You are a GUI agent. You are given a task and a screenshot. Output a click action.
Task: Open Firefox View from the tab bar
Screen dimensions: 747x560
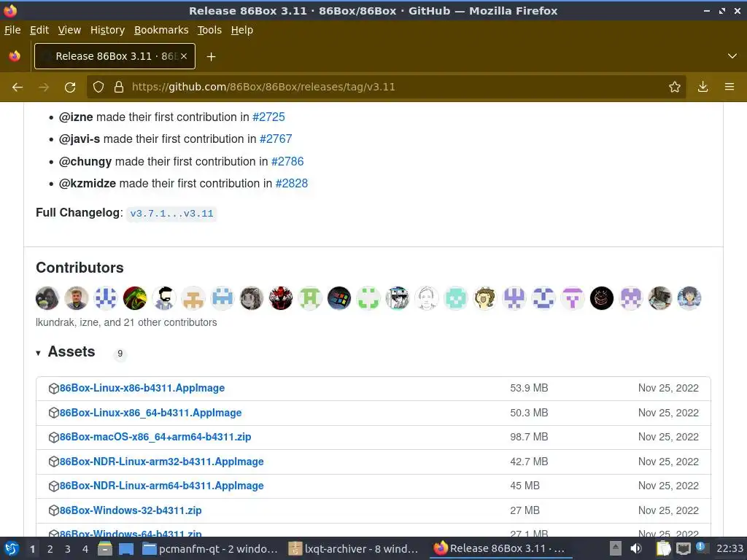pyautogui.click(x=15, y=56)
